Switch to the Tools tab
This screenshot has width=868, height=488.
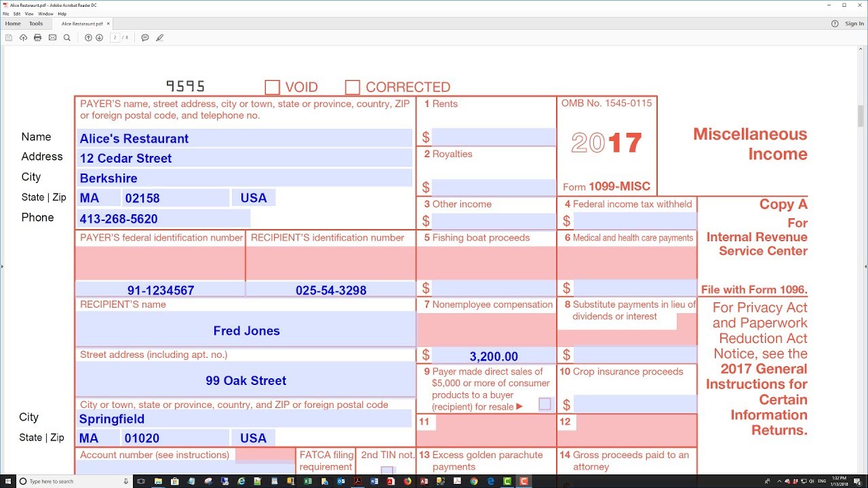point(36,24)
